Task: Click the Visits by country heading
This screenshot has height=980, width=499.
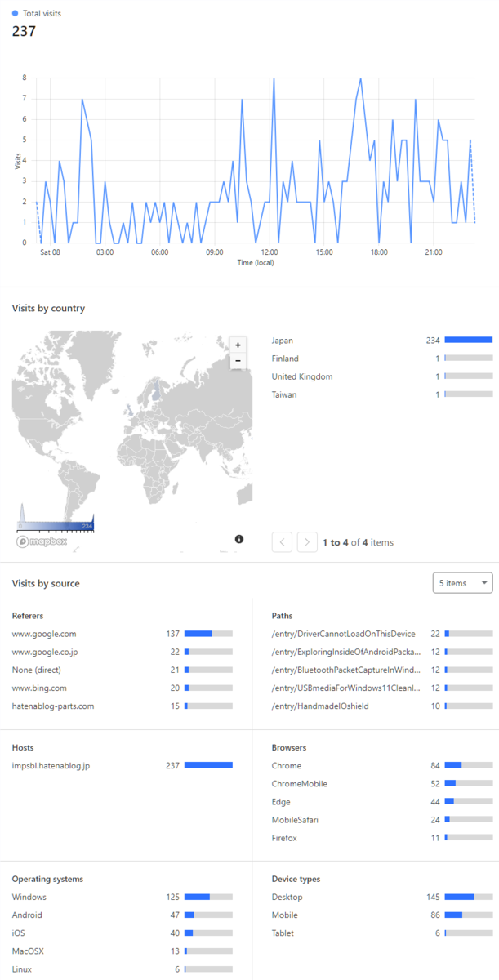Action: pyautogui.click(x=48, y=309)
